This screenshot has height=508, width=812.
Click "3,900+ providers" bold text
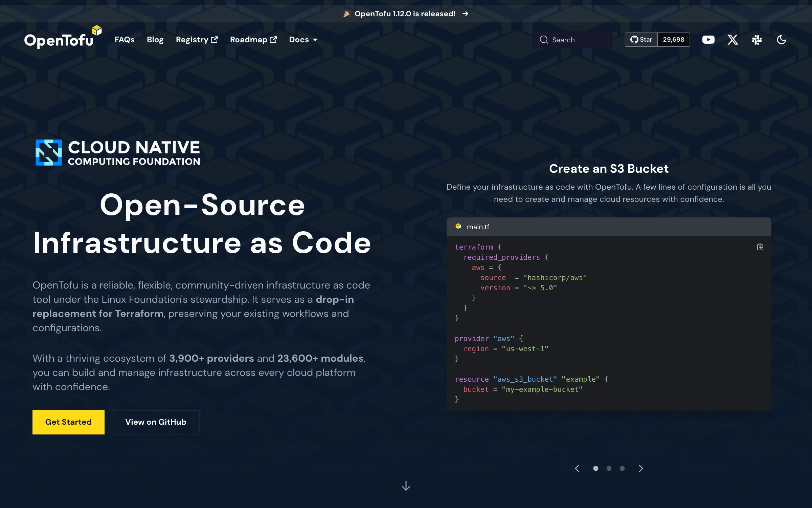[211, 358]
